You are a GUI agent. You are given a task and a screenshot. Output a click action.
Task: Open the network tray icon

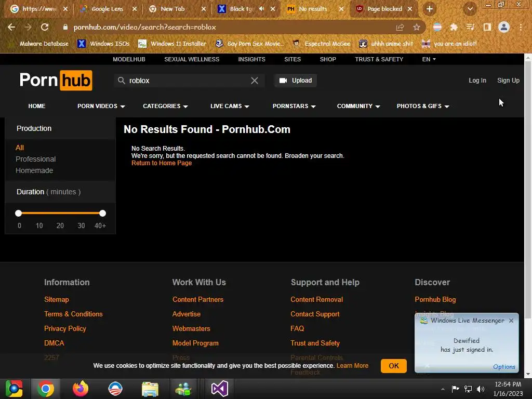click(468, 389)
